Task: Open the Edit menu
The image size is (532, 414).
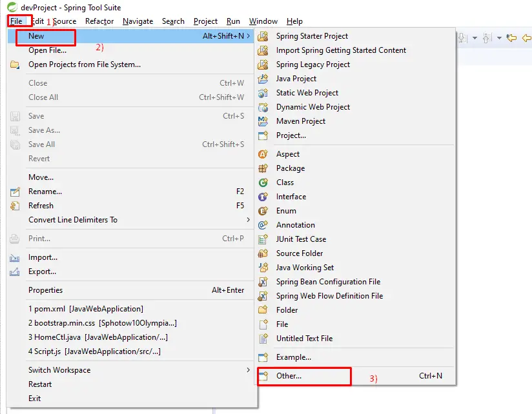Action: coord(37,21)
